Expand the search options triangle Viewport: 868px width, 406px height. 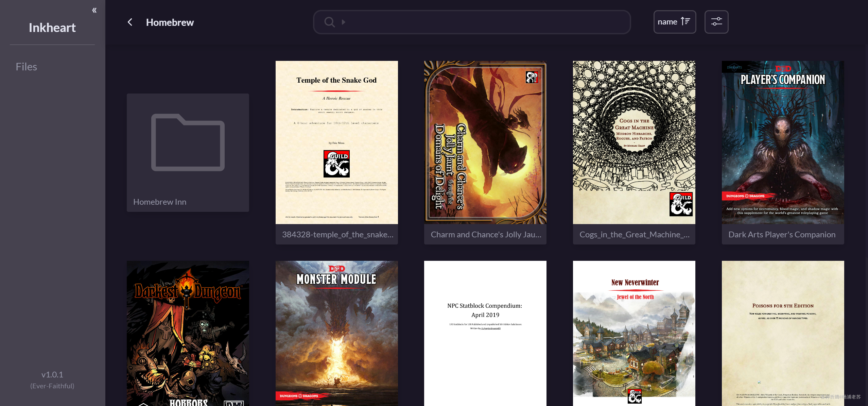tap(344, 22)
